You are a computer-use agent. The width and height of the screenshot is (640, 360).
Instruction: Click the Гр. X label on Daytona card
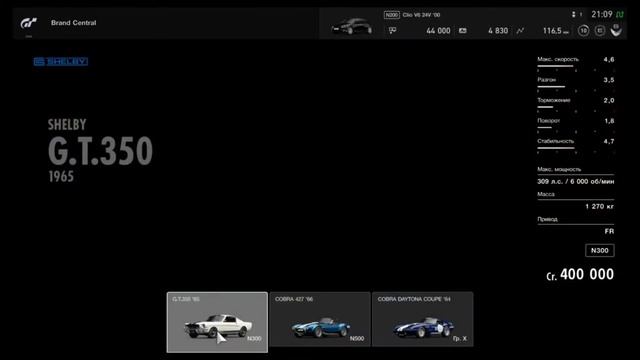pos(460,338)
